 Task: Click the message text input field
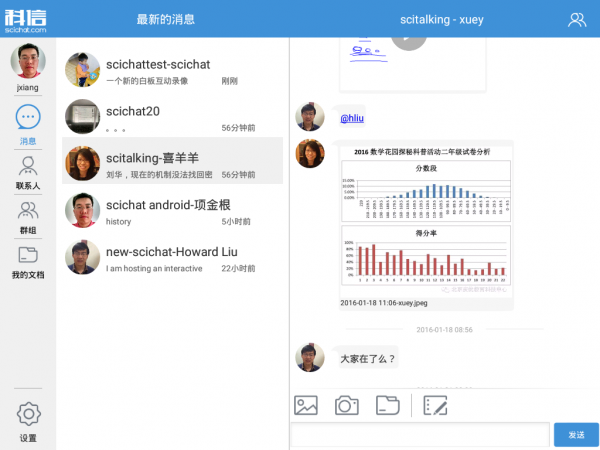click(x=420, y=435)
